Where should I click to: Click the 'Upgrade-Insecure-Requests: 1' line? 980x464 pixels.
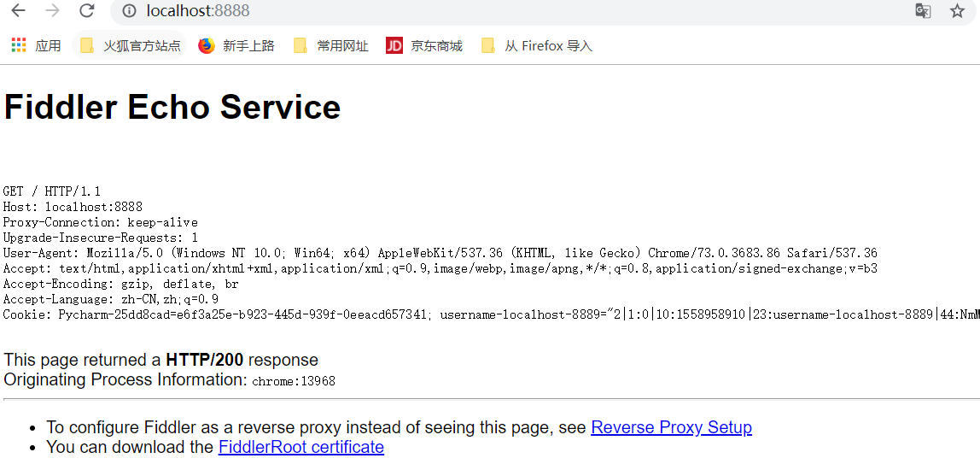(x=101, y=238)
